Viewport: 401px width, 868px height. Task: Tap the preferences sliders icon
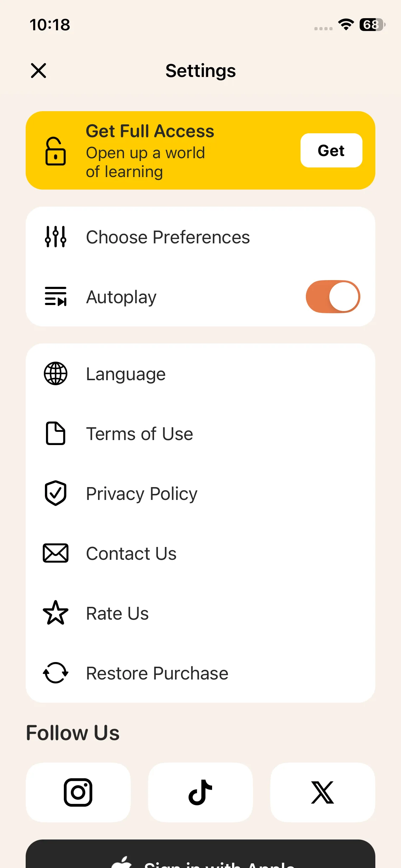56,237
